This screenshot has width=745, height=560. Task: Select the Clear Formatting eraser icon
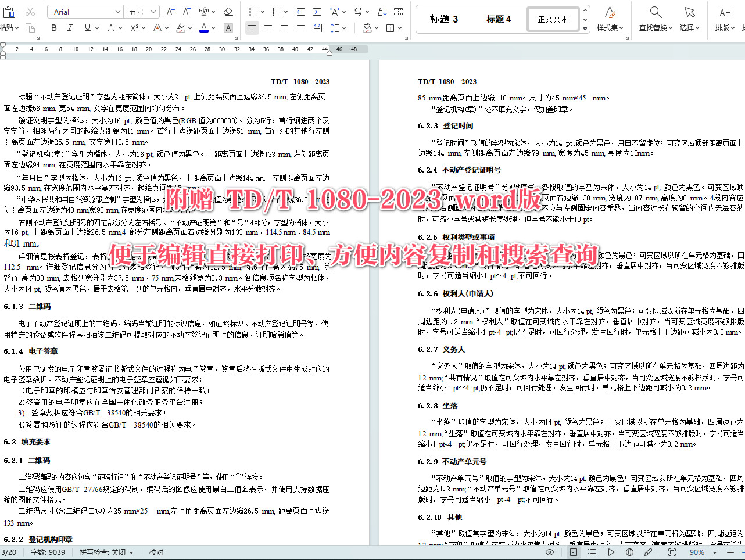pyautogui.click(x=228, y=10)
